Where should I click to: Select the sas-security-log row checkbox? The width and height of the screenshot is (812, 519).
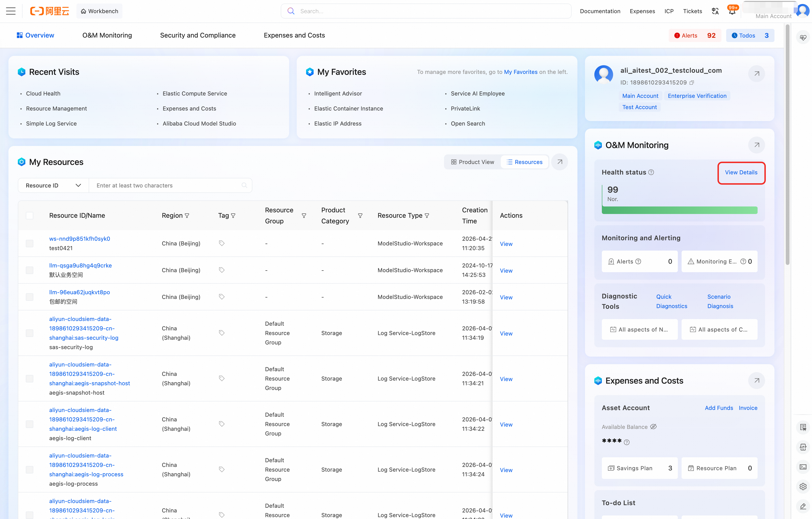click(x=30, y=333)
